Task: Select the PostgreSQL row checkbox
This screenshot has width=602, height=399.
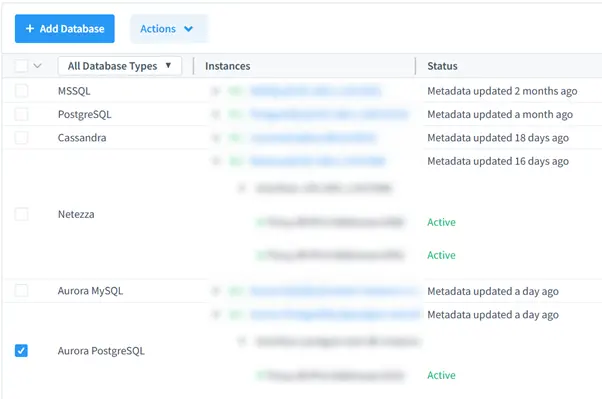Action: [x=22, y=114]
